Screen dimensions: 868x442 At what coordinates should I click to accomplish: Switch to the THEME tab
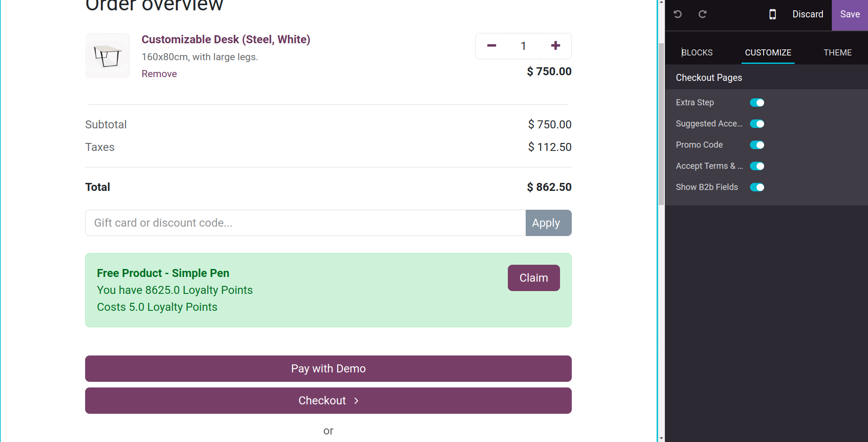837,53
